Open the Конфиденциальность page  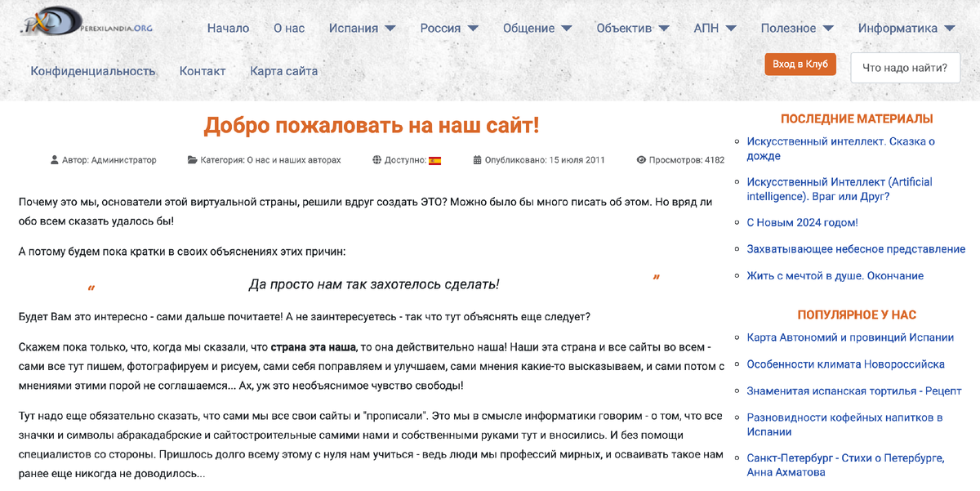(x=93, y=71)
